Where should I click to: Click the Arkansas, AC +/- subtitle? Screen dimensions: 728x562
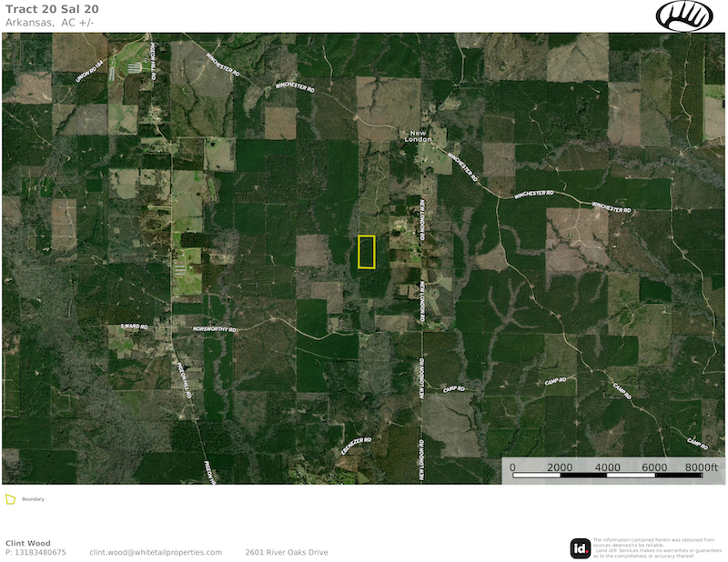pos(50,22)
